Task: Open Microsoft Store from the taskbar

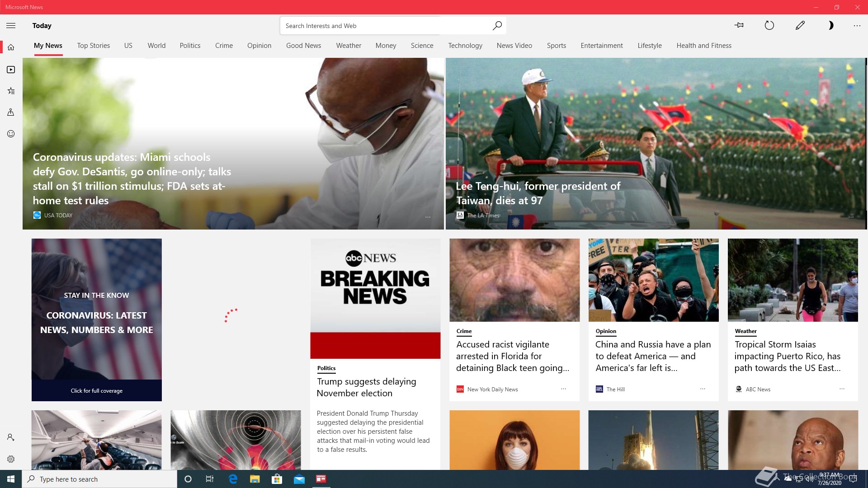Action: pos(277,479)
